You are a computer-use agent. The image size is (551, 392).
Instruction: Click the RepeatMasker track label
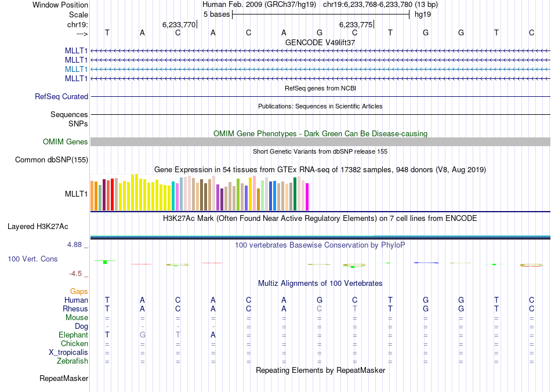click(x=64, y=379)
